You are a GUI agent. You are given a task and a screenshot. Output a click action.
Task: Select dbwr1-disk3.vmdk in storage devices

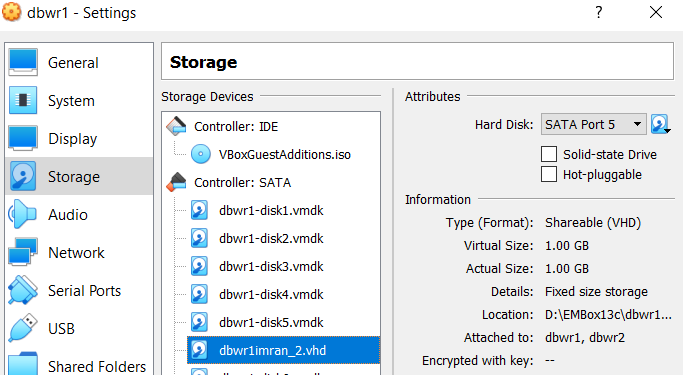[x=271, y=267]
